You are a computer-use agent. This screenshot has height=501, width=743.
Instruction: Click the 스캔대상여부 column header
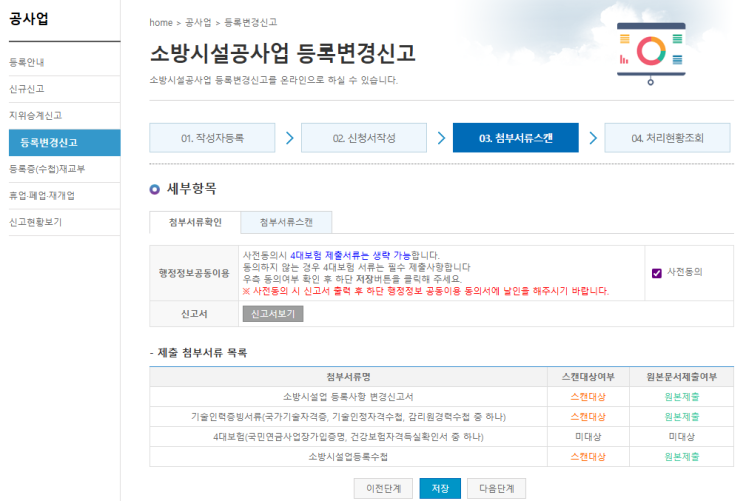pos(588,377)
